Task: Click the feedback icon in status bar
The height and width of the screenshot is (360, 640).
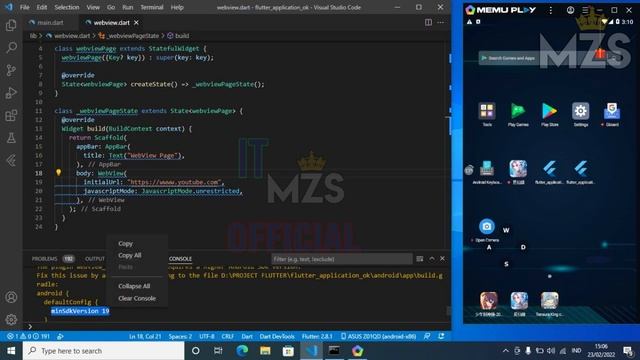Action: [x=427, y=336]
